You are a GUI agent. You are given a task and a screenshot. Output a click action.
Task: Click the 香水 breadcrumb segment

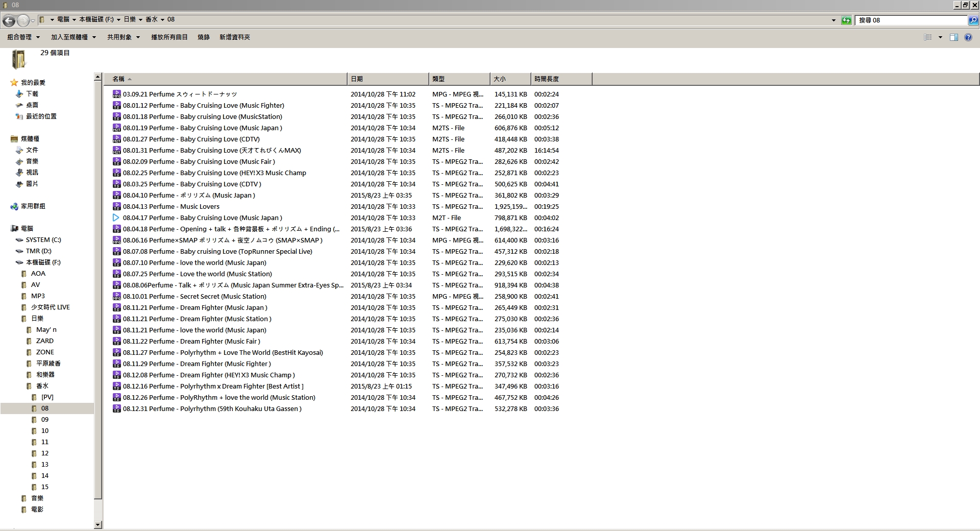152,19
